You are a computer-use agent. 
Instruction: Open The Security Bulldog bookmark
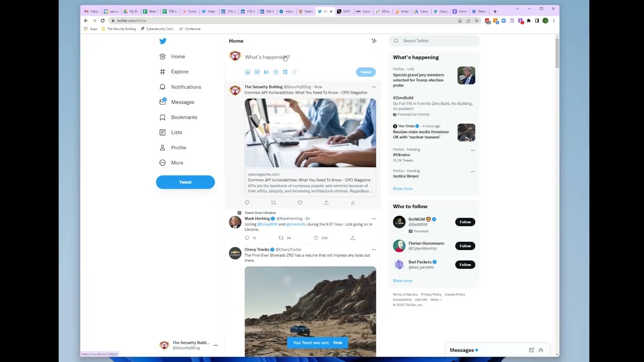pos(119,29)
